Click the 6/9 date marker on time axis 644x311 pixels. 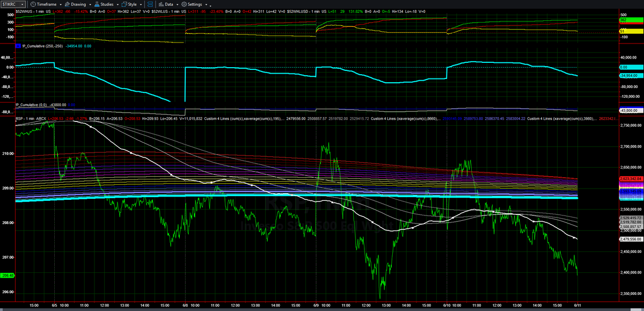(x=317, y=305)
